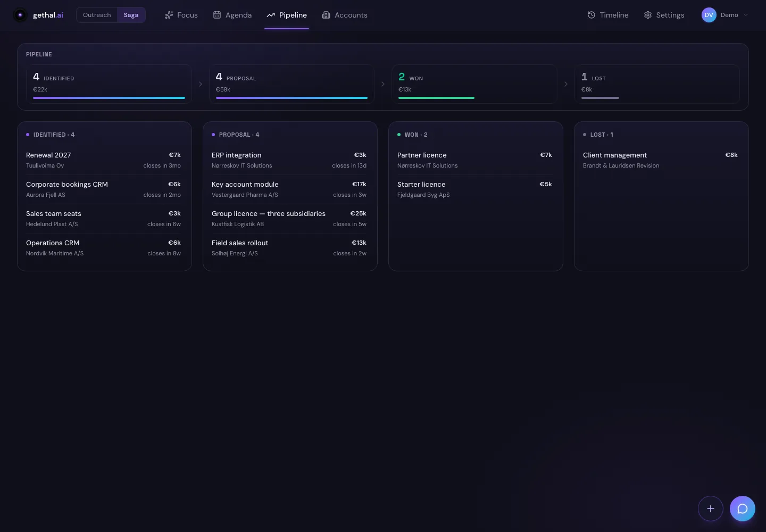Screen dimensions: 766x532
Task: Open Client management lost deal
Action: pyautogui.click(x=660, y=160)
